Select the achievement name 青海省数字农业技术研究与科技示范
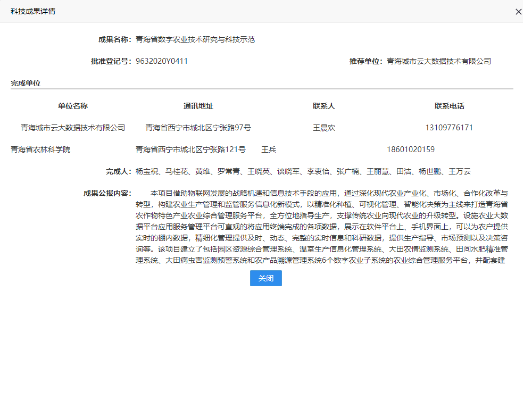Viewport: 532px width, 399px height. point(195,39)
